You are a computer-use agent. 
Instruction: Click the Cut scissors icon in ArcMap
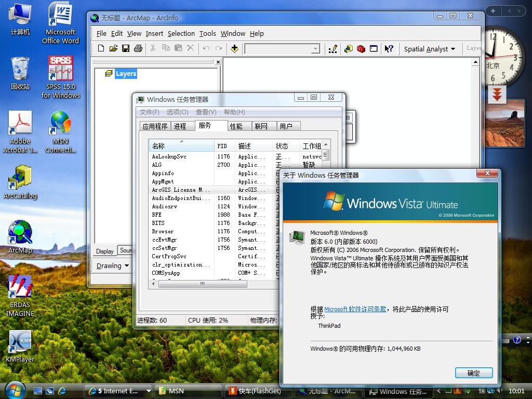coord(153,48)
